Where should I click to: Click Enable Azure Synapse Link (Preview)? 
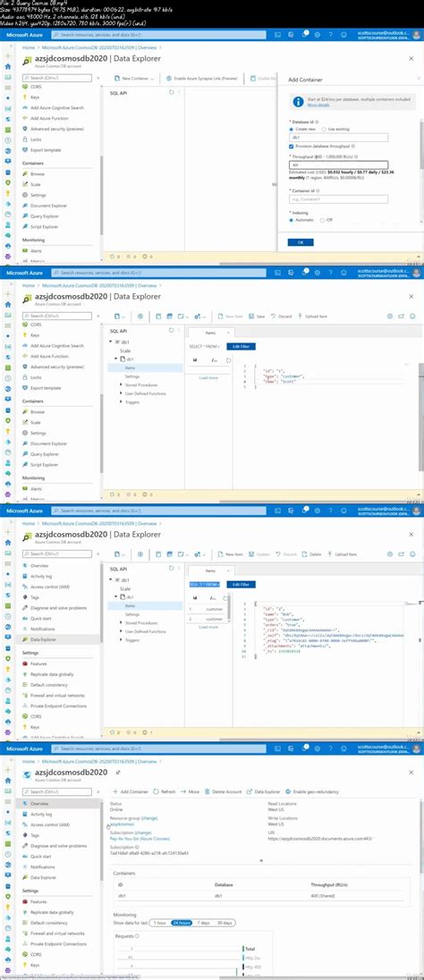(x=203, y=78)
